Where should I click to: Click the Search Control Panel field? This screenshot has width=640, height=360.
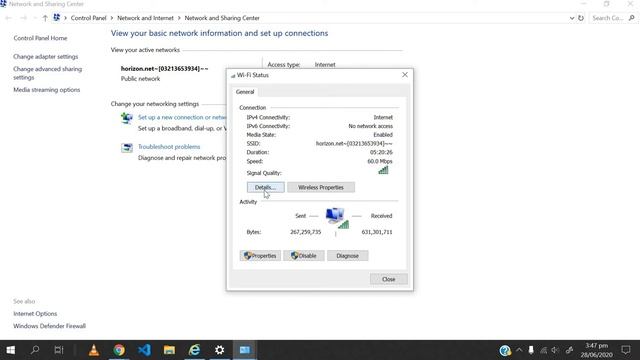click(x=608, y=18)
